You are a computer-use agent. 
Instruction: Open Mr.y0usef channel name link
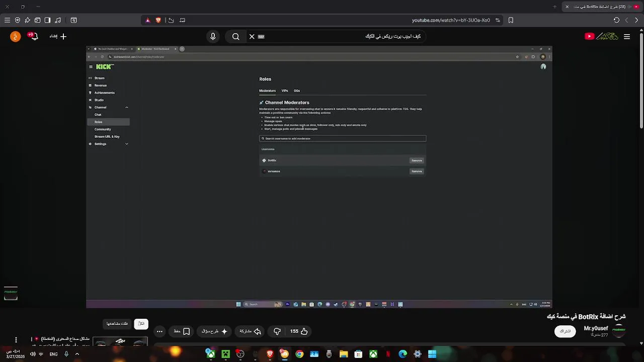tap(596, 328)
